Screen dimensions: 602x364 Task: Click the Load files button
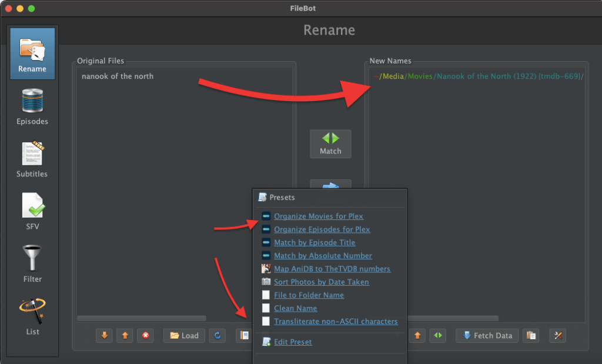[x=184, y=336]
